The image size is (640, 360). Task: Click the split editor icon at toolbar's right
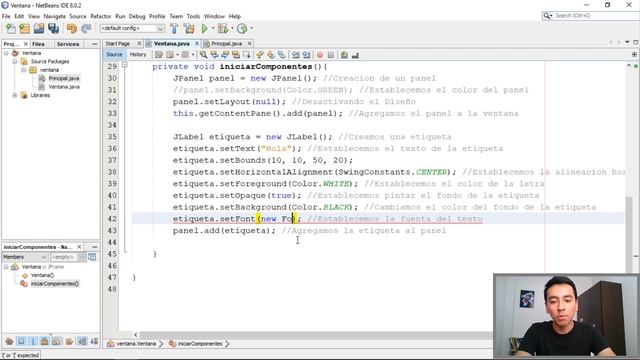[634, 54]
